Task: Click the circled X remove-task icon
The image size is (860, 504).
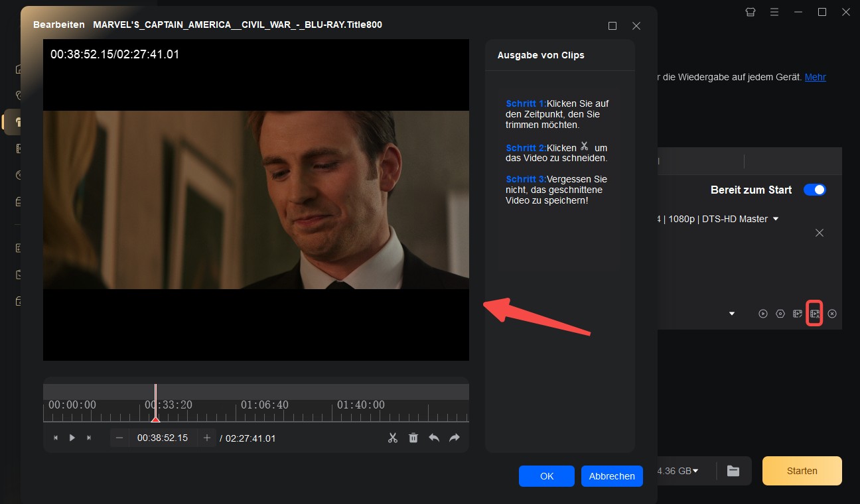Action: pos(832,314)
